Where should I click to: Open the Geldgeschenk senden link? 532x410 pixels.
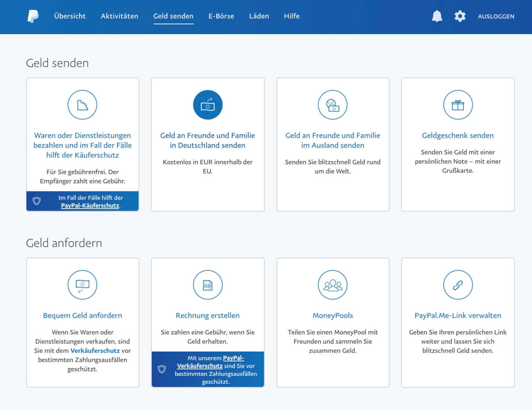point(458,136)
